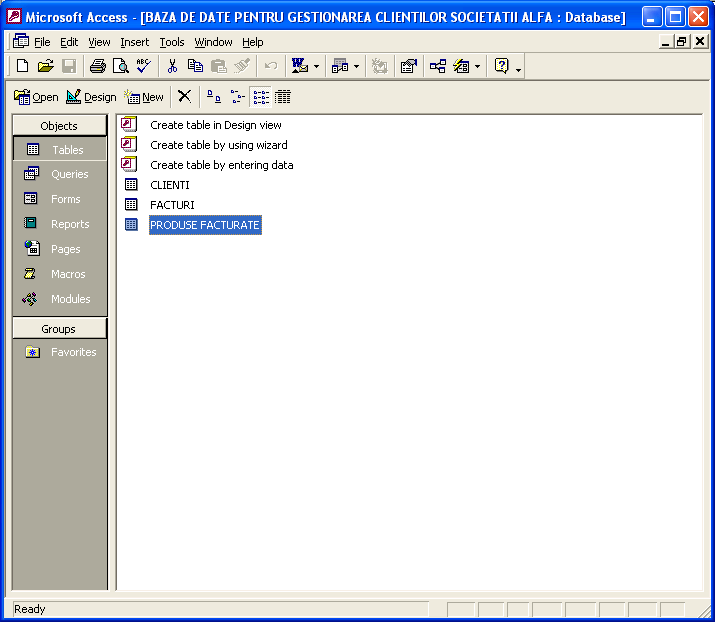715x622 pixels.
Task: Select Queries in the Objects bar
Action: [x=59, y=174]
